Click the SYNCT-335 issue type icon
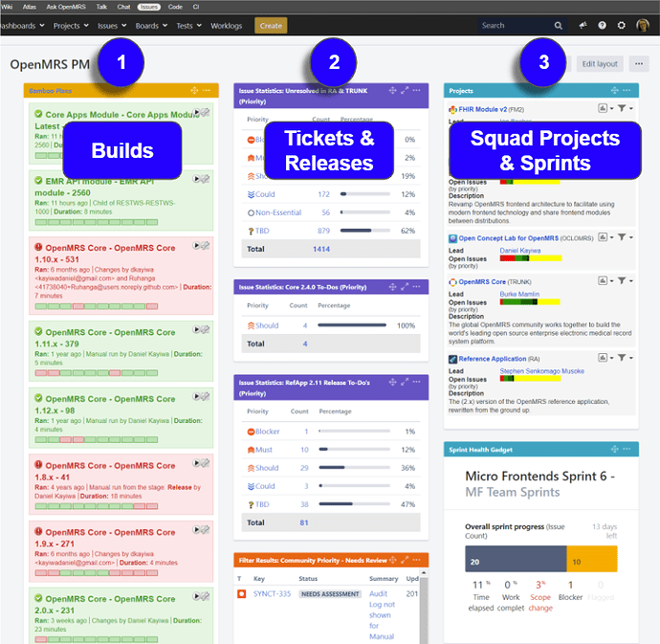 pyautogui.click(x=242, y=594)
